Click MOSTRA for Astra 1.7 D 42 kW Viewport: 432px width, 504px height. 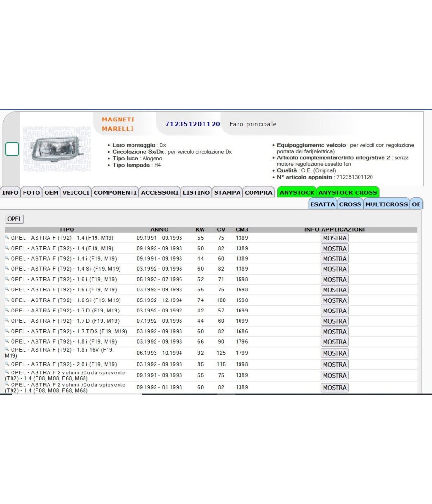point(335,311)
